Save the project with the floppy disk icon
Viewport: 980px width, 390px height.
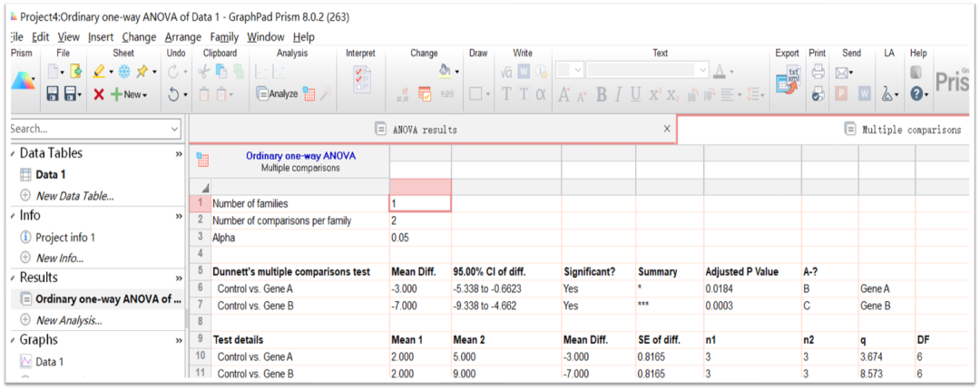(x=54, y=94)
